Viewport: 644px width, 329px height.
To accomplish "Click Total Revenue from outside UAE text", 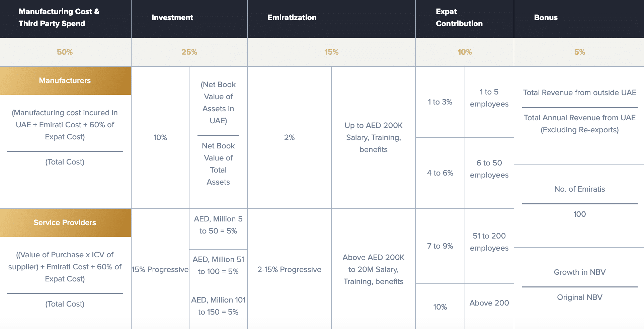I will [x=579, y=92].
